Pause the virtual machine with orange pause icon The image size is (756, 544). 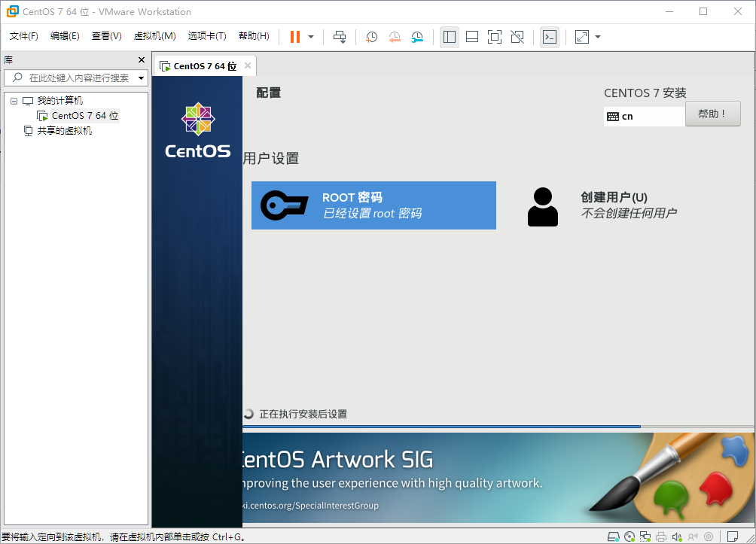(295, 37)
